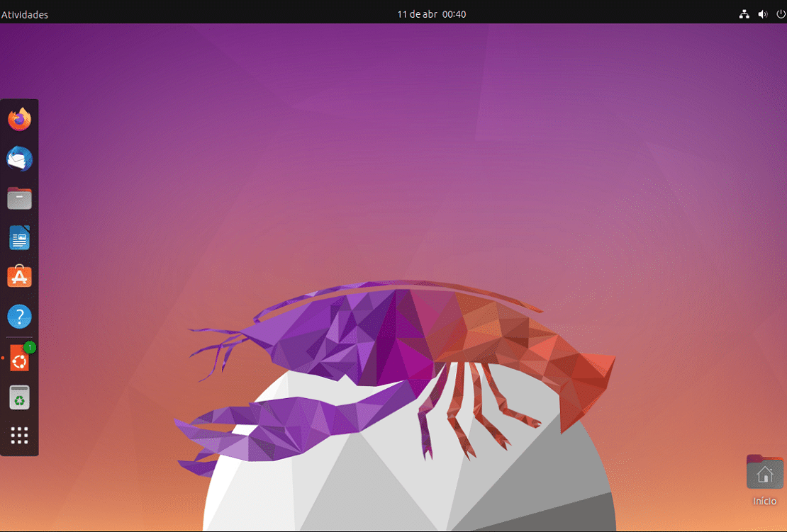Launch LibreOffice Writer
The height and width of the screenshot is (532, 787).
[x=20, y=238]
